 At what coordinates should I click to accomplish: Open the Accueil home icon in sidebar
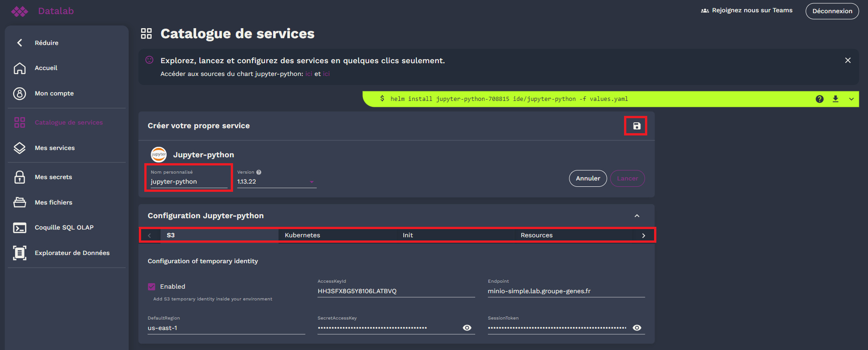20,68
